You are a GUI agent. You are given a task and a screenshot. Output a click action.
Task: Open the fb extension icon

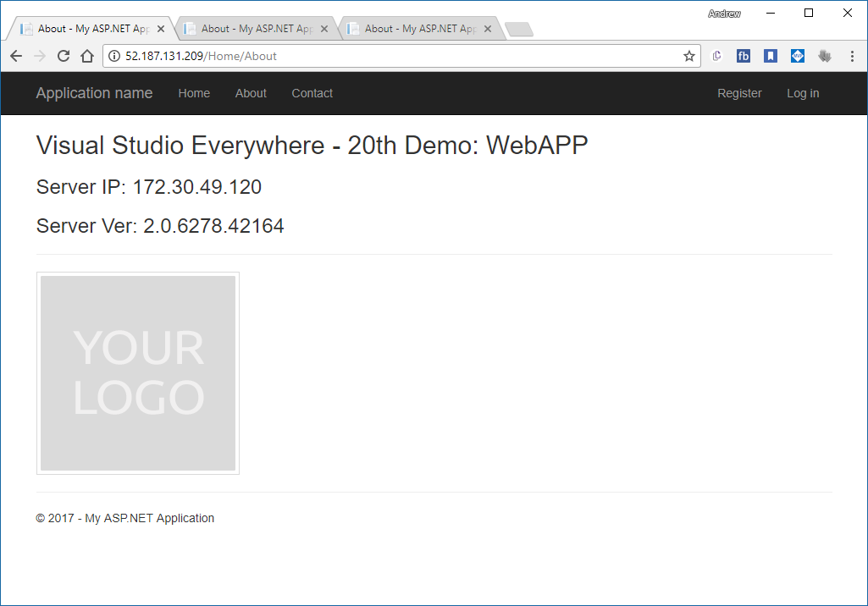pyautogui.click(x=744, y=56)
